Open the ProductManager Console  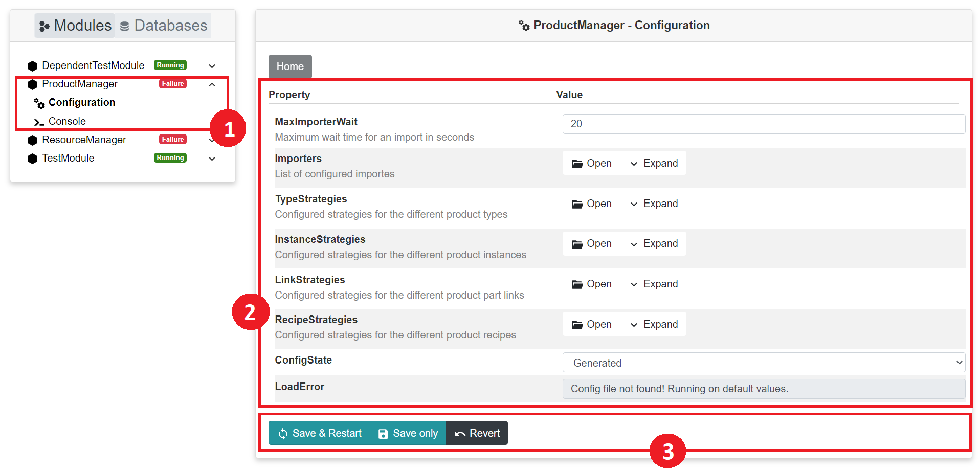coord(67,122)
